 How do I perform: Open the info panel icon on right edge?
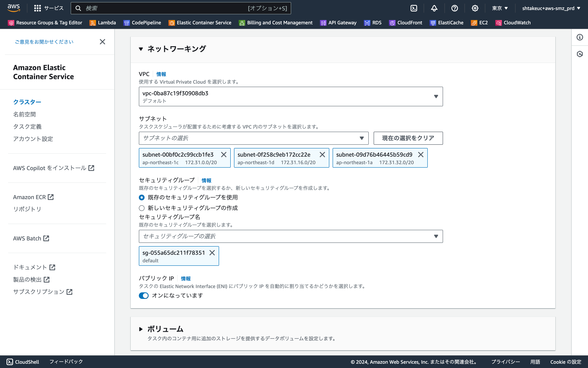click(x=580, y=37)
